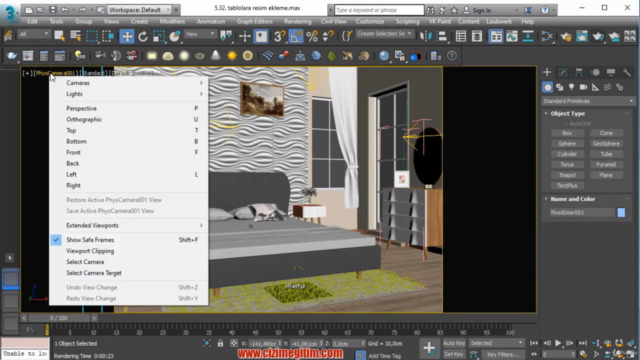Click the TextPlus button
The width and height of the screenshot is (640, 360).
[567, 186]
